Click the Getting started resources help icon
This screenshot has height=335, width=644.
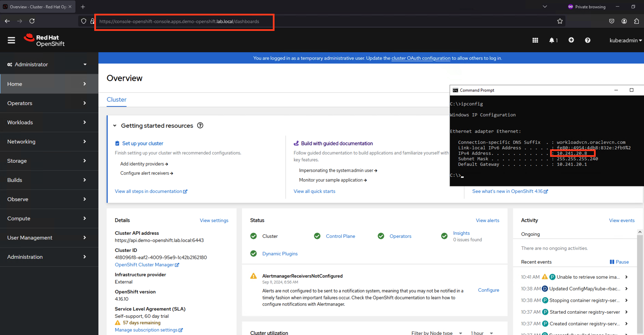tap(200, 126)
